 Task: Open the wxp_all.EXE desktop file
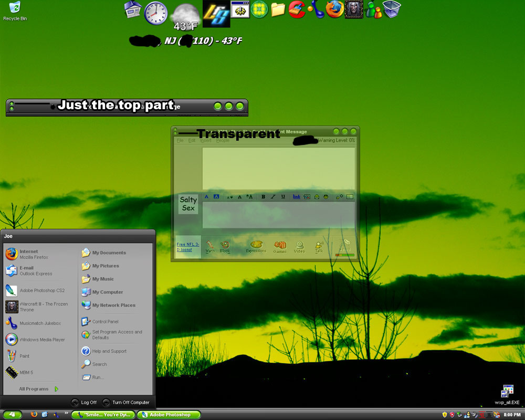click(x=507, y=395)
